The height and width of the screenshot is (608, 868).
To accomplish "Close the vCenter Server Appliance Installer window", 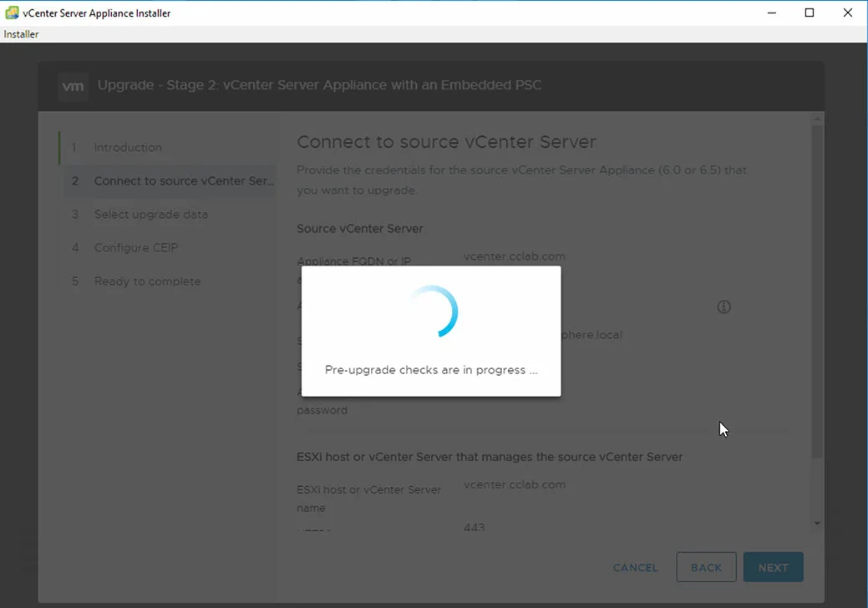I will point(847,13).
